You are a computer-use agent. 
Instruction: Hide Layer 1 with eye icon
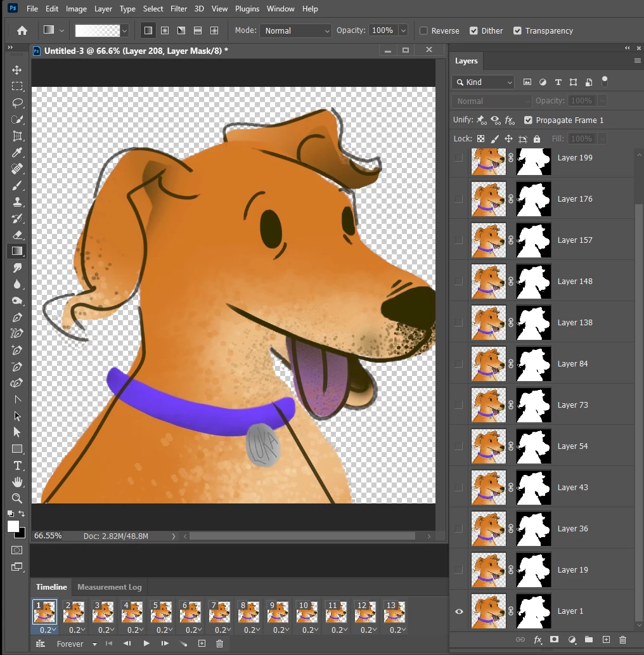point(459,611)
